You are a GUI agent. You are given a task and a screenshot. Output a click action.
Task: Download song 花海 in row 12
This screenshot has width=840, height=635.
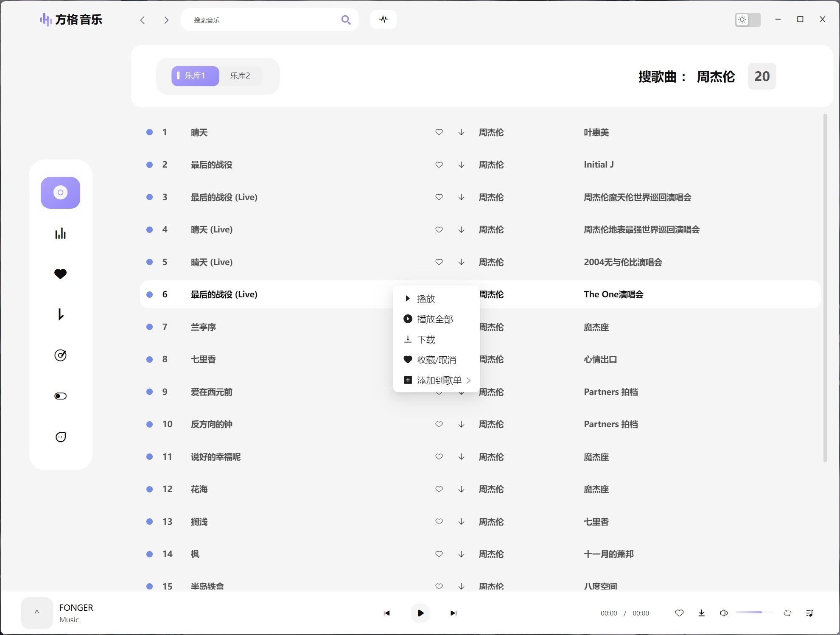pos(461,489)
